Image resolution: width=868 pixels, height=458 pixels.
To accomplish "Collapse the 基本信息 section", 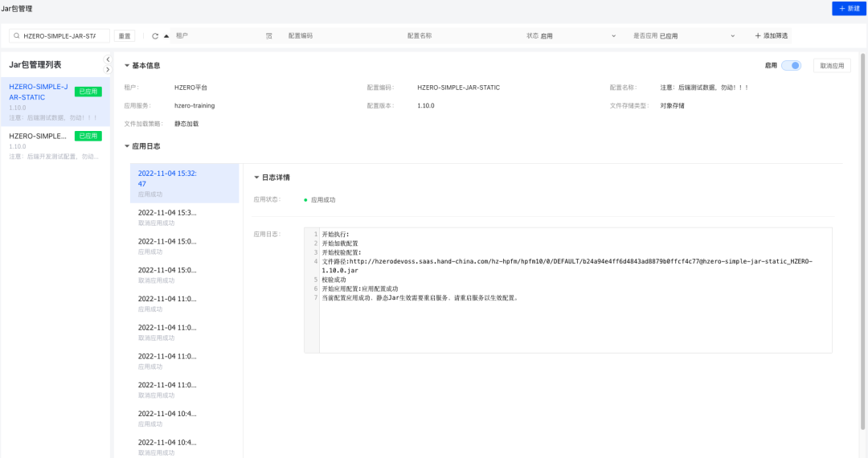I will 127,66.
